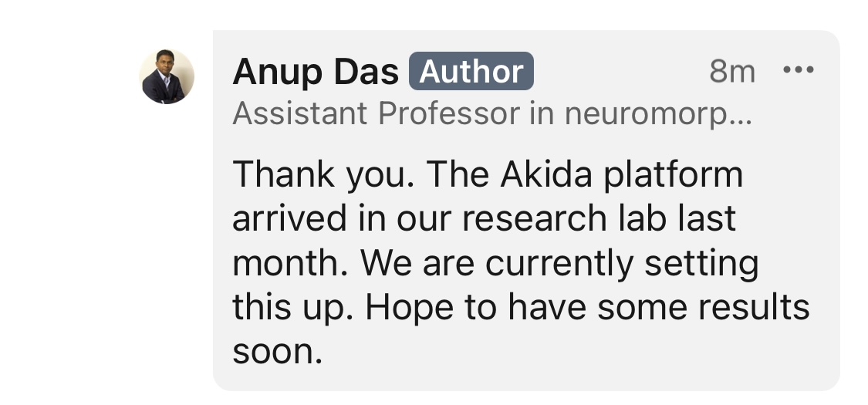Viewport: 868px width, 405px height.
Task: Click the Author badge
Action: (471, 72)
